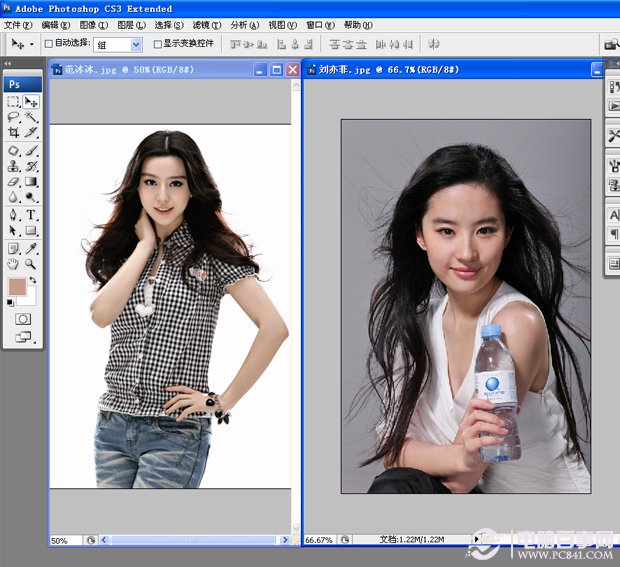Select the Rectangular Marquee tool
The width and height of the screenshot is (620, 567).
(13, 102)
